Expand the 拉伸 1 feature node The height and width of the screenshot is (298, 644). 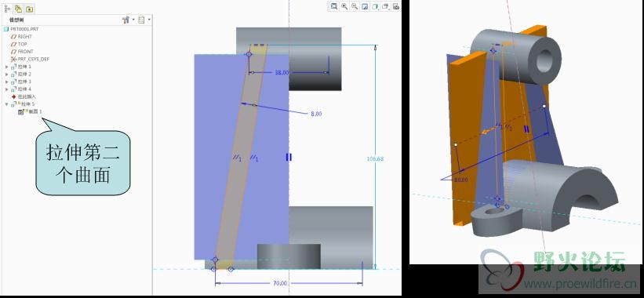pos(6,67)
